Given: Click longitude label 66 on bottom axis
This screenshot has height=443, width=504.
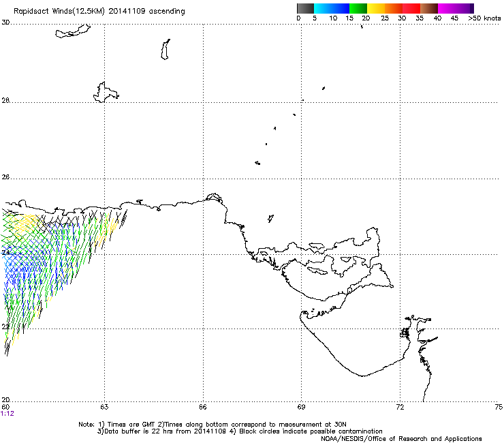Looking at the screenshot, I should click(203, 407).
